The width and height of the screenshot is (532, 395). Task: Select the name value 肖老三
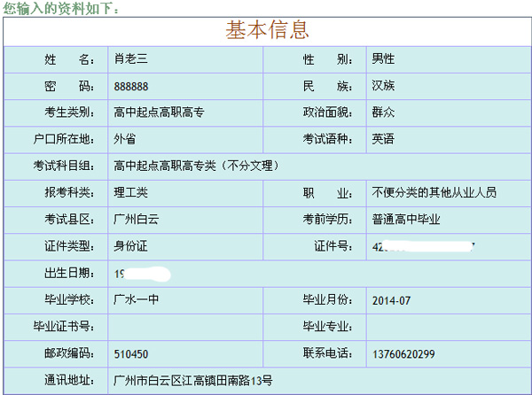coord(130,59)
